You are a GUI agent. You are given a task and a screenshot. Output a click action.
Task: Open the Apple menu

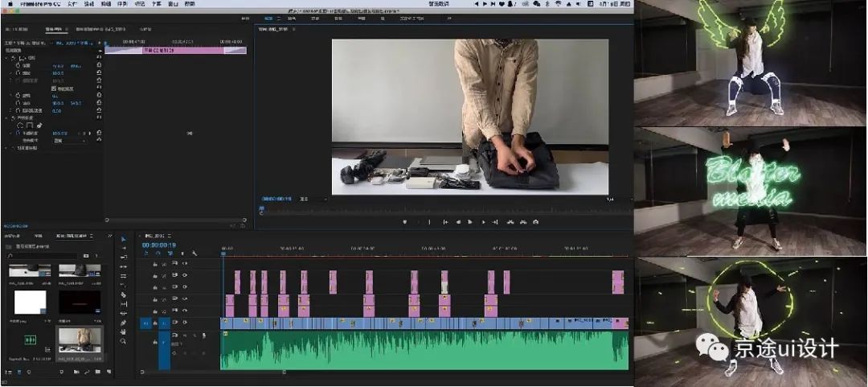click(x=10, y=3)
